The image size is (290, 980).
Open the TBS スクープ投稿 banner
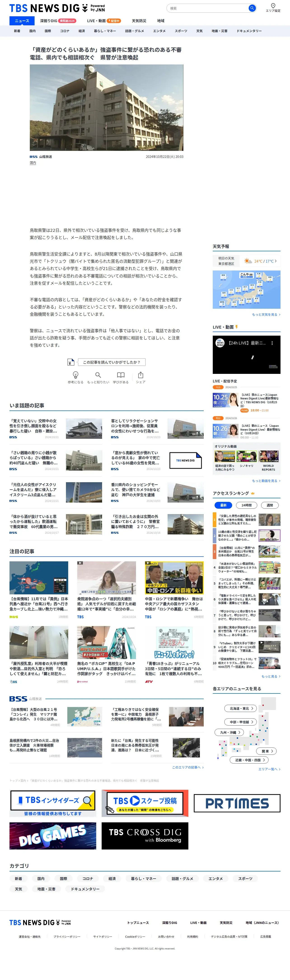point(145,803)
